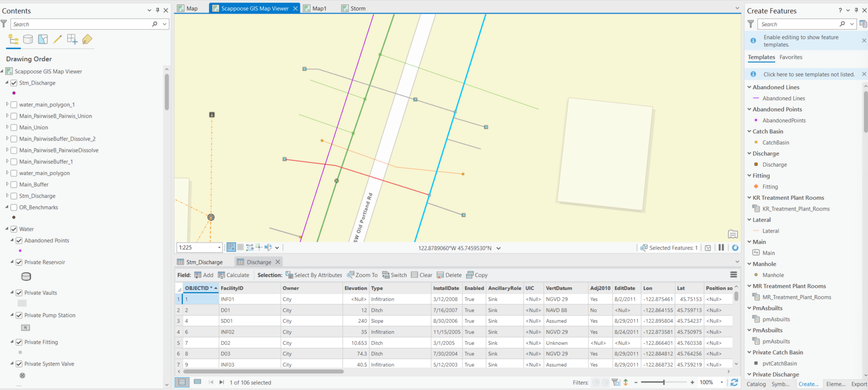Click the Clear selection button
868x390 pixels.
[x=421, y=275]
